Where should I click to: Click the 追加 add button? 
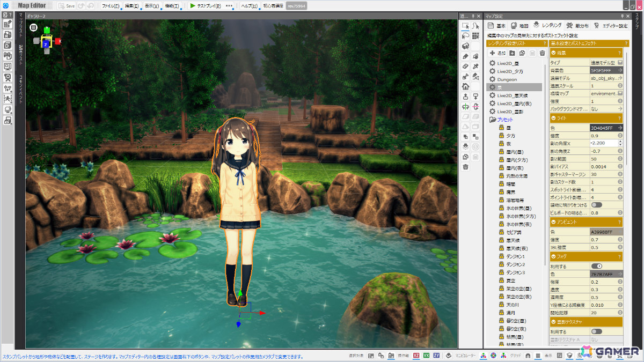pyautogui.click(x=497, y=53)
